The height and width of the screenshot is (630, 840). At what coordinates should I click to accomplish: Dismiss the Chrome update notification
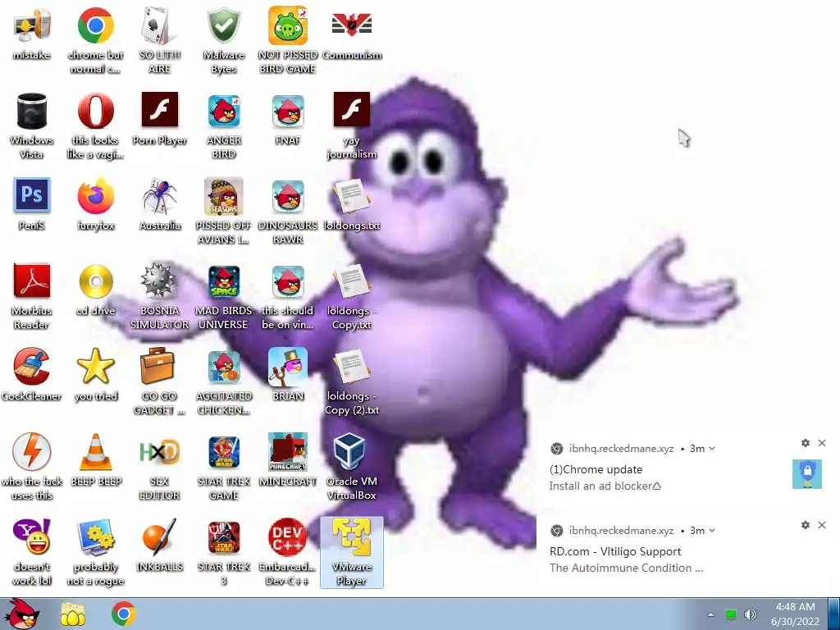click(x=822, y=443)
